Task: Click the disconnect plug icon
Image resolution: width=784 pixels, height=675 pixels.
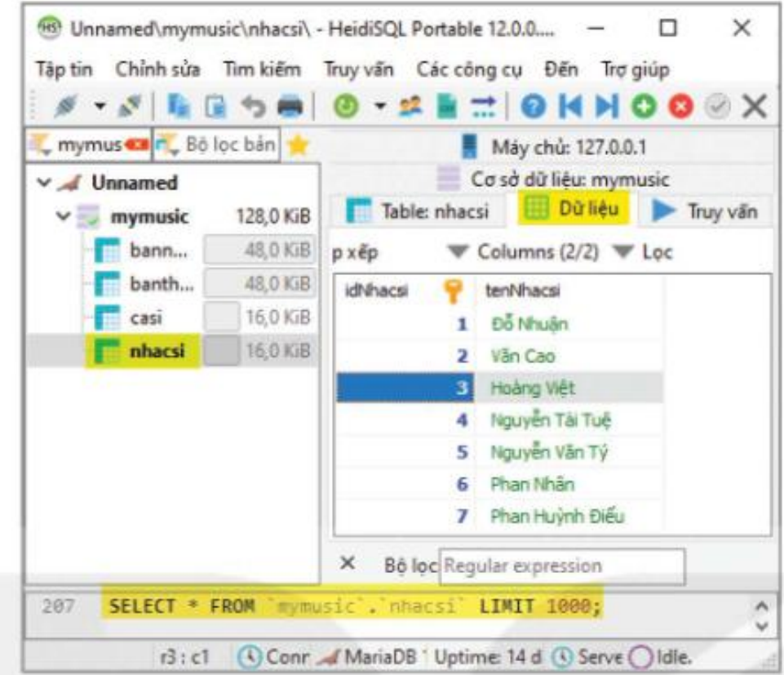Action: [130, 106]
